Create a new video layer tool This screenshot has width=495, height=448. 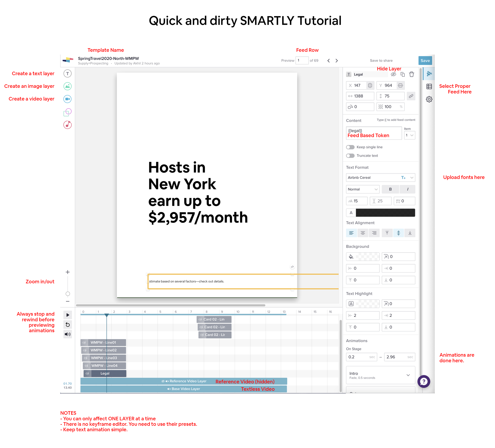point(68,99)
